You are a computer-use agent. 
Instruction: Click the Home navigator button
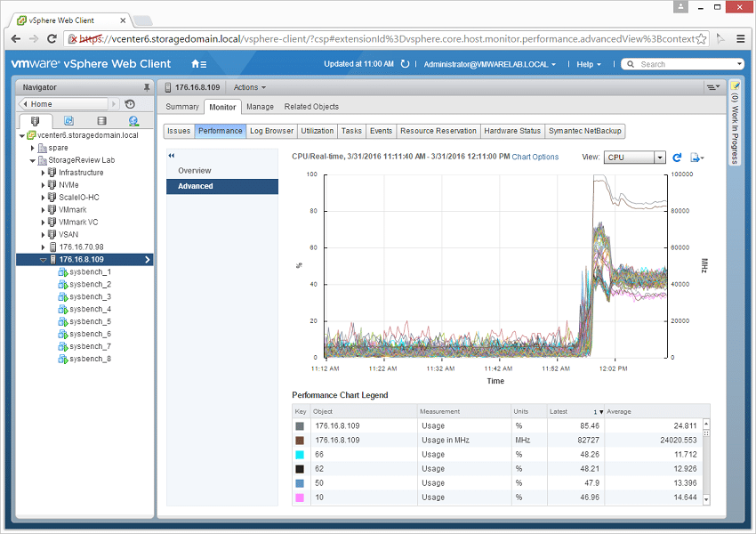63,104
